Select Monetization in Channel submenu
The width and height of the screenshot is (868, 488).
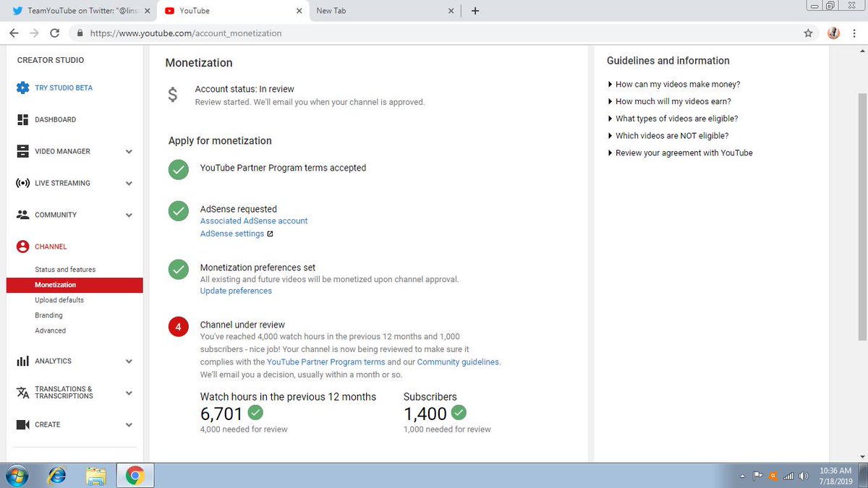(75, 285)
